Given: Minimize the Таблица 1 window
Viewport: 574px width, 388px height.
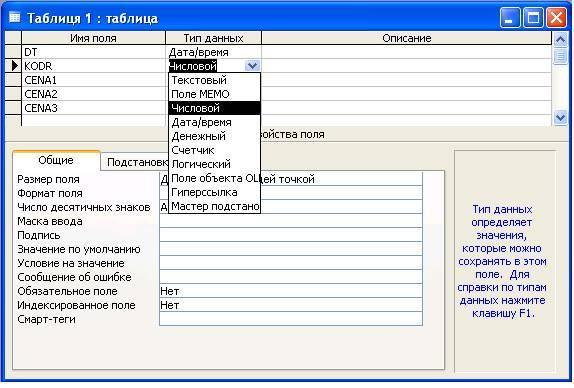Looking at the screenshot, I should pyautogui.click(x=510, y=18).
